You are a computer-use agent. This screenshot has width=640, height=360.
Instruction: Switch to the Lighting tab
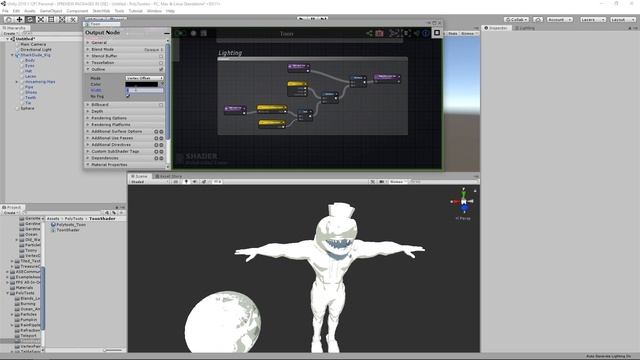point(524,28)
